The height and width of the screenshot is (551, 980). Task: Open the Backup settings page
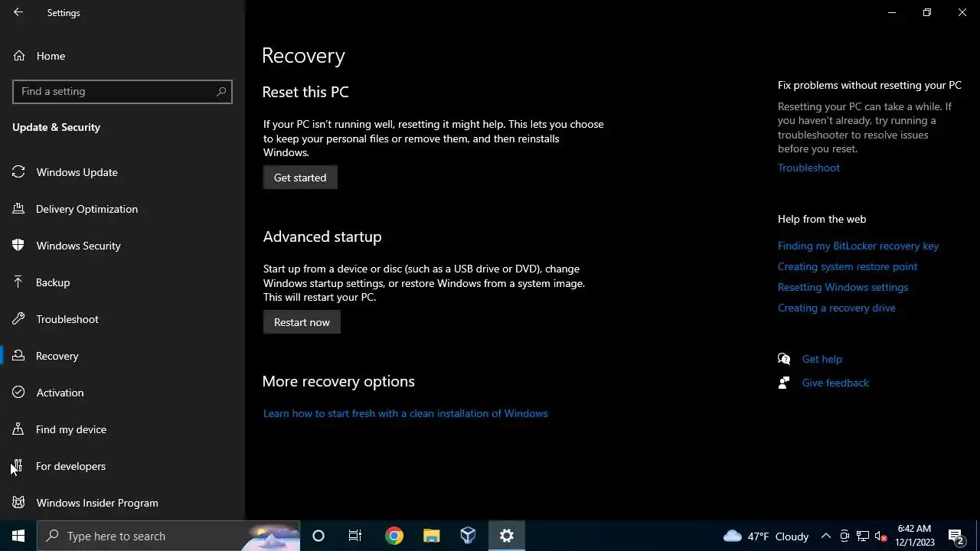122,282
